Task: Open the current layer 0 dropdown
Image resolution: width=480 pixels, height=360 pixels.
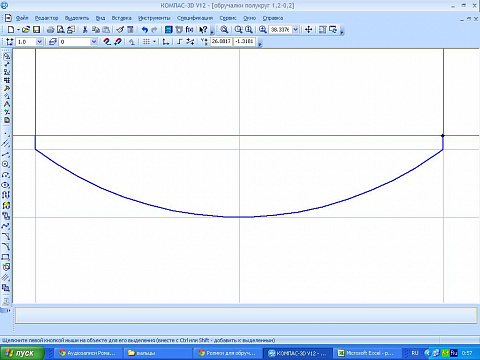Action: [x=94, y=42]
